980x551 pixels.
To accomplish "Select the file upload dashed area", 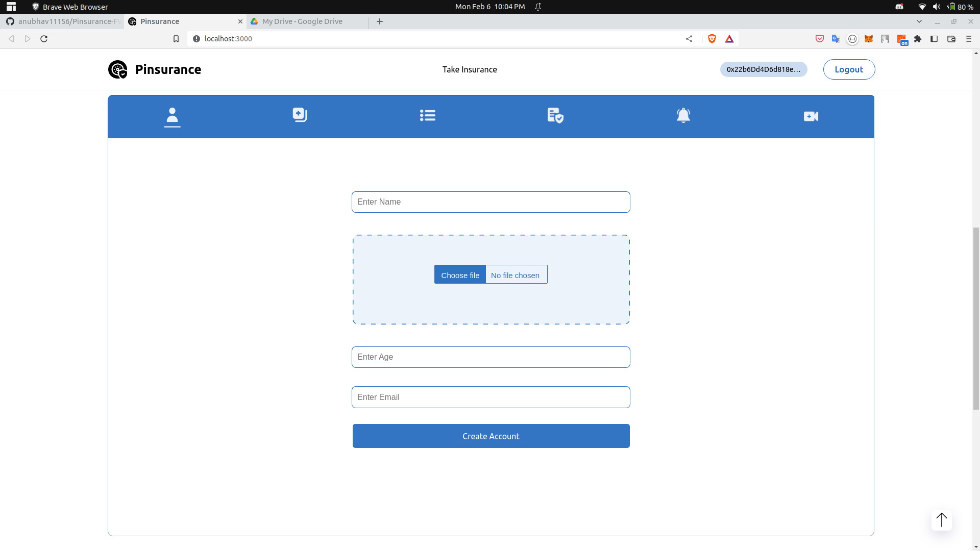I will [x=490, y=279].
